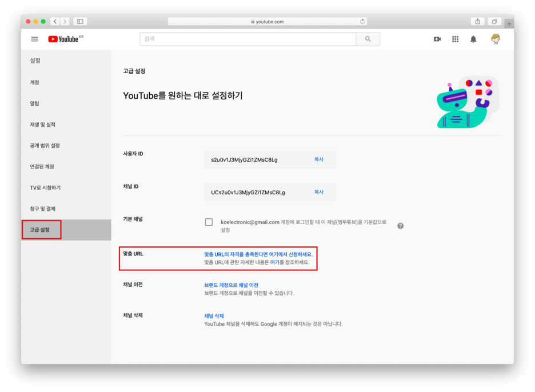Enable the default channel checkbox
535x392 pixels.
(x=209, y=222)
